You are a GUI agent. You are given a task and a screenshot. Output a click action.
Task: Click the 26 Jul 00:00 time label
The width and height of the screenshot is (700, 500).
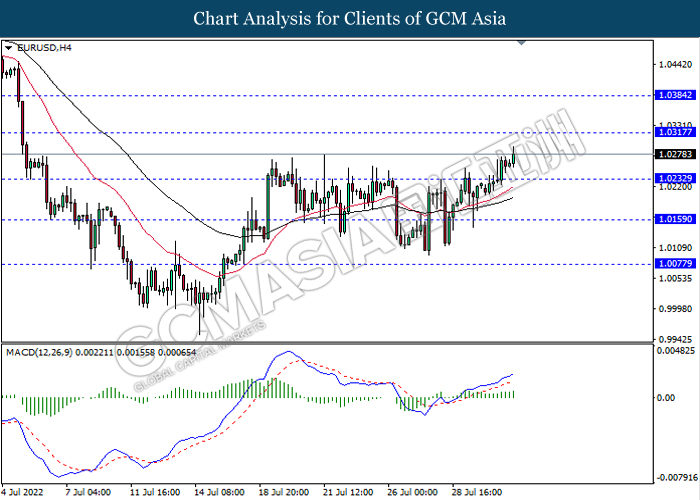click(412, 492)
